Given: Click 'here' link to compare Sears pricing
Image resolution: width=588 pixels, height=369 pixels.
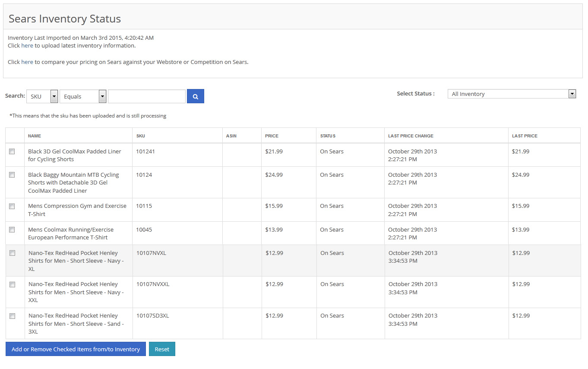Looking at the screenshot, I should 27,62.
